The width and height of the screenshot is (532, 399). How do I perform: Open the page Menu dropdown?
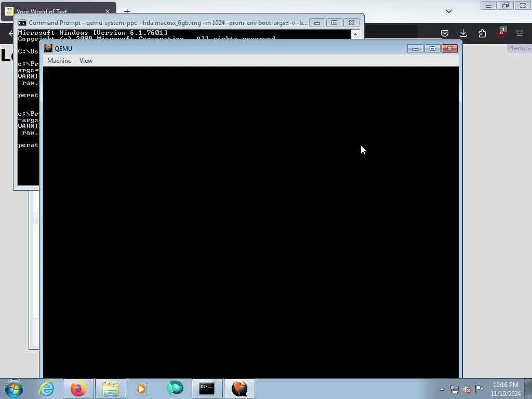[x=519, y=48]
